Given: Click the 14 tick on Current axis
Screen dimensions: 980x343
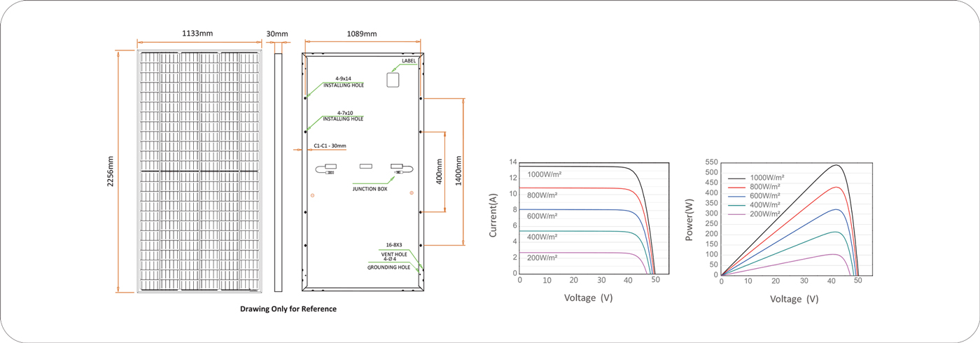Looking at the screenshot, I should click(512, 162).
